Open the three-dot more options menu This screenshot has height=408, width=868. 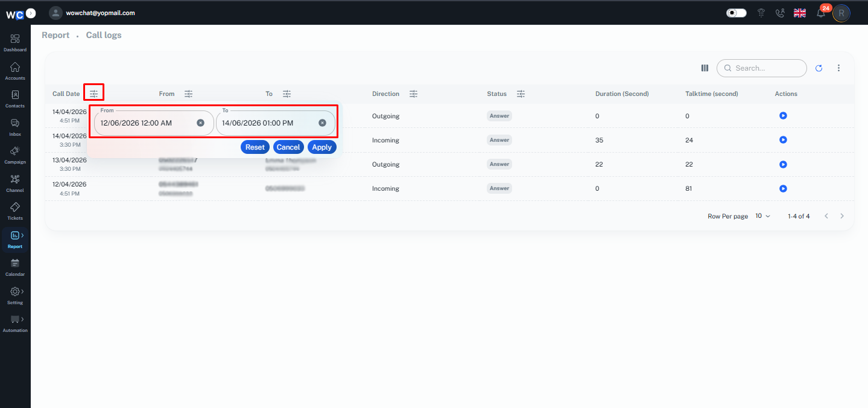(838, 68)
